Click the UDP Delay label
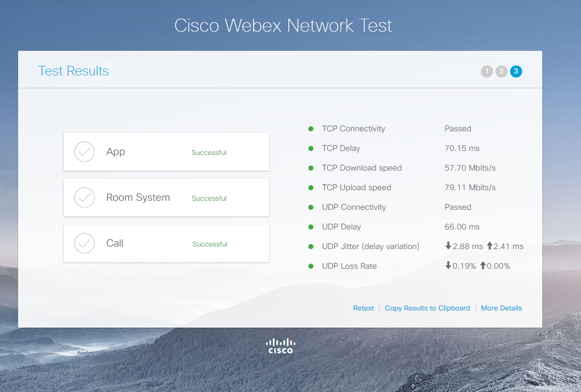Viewport: 581px width, 392px height. (341, 227)
